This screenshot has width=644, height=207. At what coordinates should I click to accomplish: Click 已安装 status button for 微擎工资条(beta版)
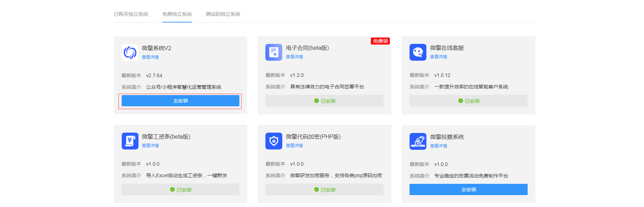pyautogui.click(x=180, y=189)
